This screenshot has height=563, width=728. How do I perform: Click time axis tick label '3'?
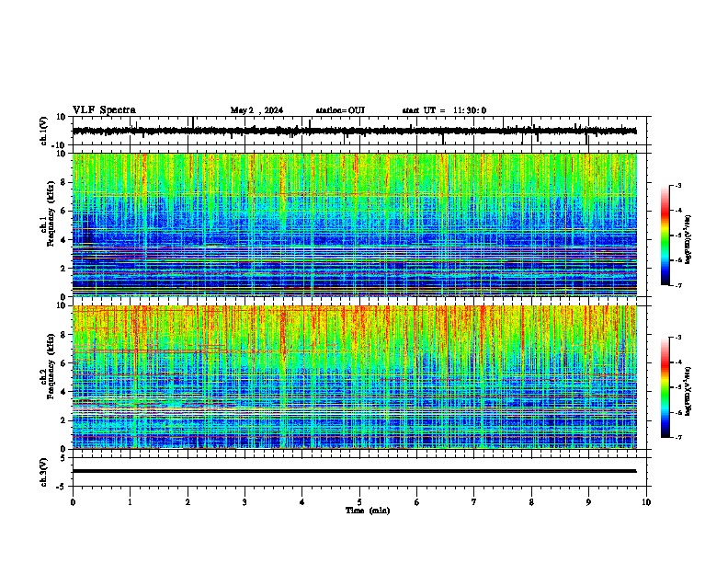[x=245, y=502]
